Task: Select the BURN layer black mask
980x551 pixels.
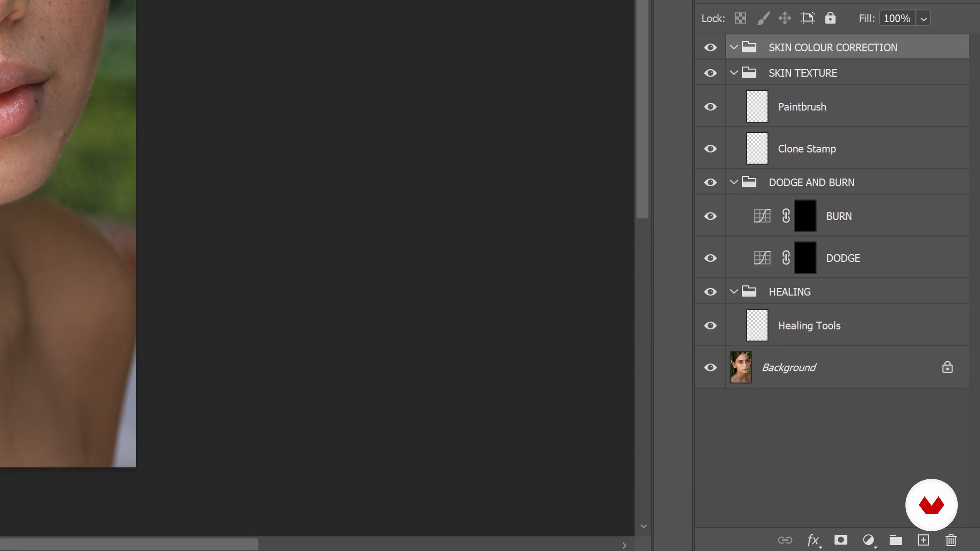Action: point(805,216)
